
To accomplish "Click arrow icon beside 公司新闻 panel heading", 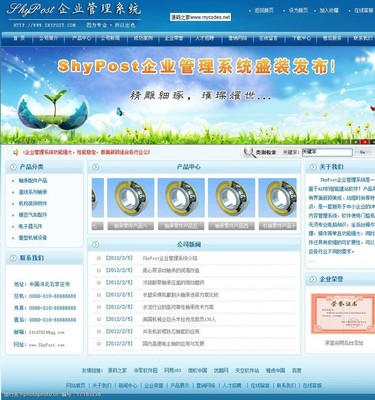I will 95,245.
